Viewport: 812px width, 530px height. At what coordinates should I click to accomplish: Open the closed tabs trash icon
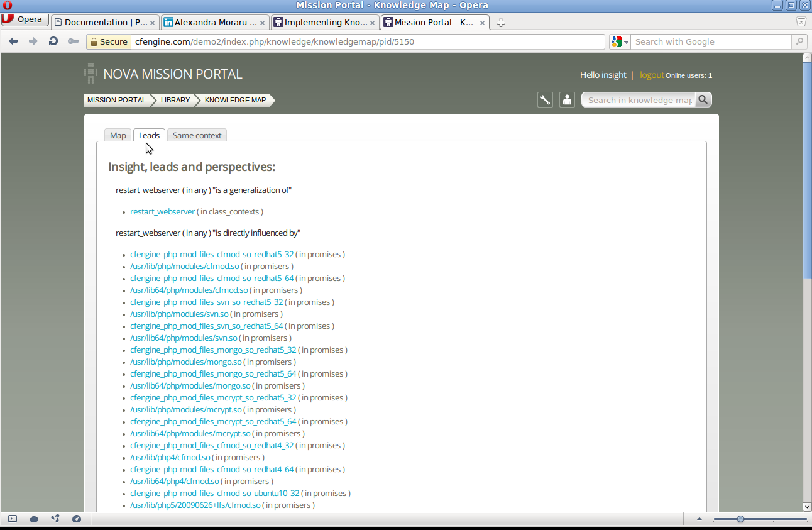[801, 21]
